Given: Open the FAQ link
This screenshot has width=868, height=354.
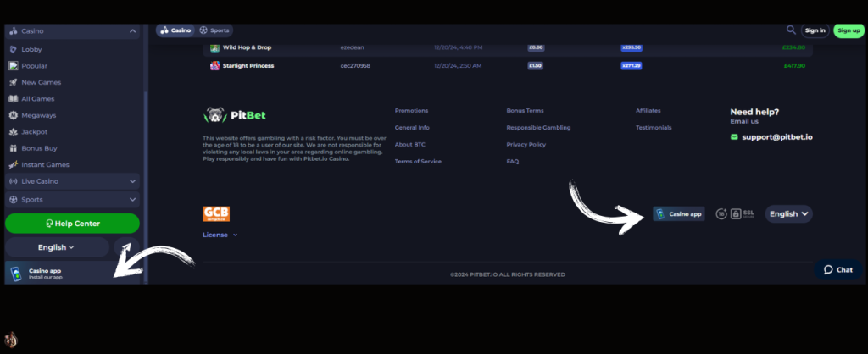Looking at the screenshot, I should tap(513, 162).
